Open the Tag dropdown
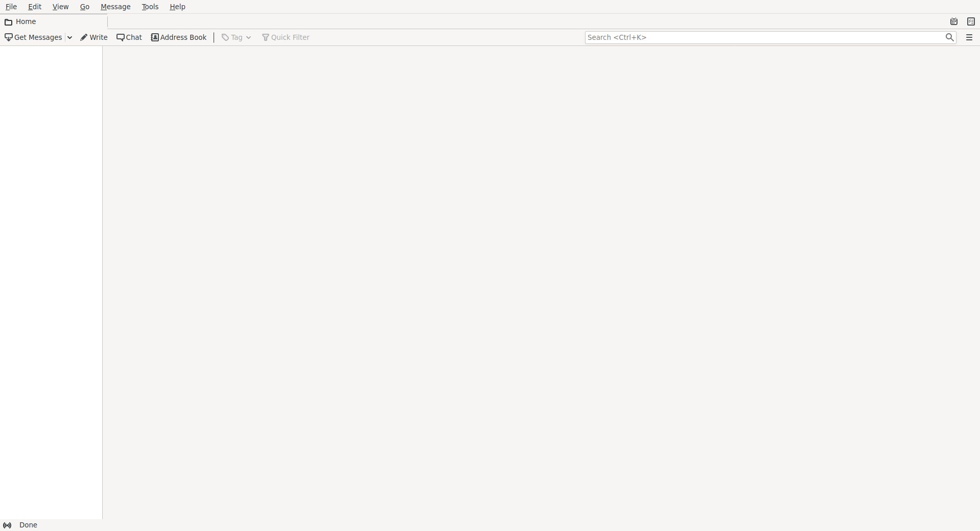This screenshot has height=531, width=980. tap(236, 37)
